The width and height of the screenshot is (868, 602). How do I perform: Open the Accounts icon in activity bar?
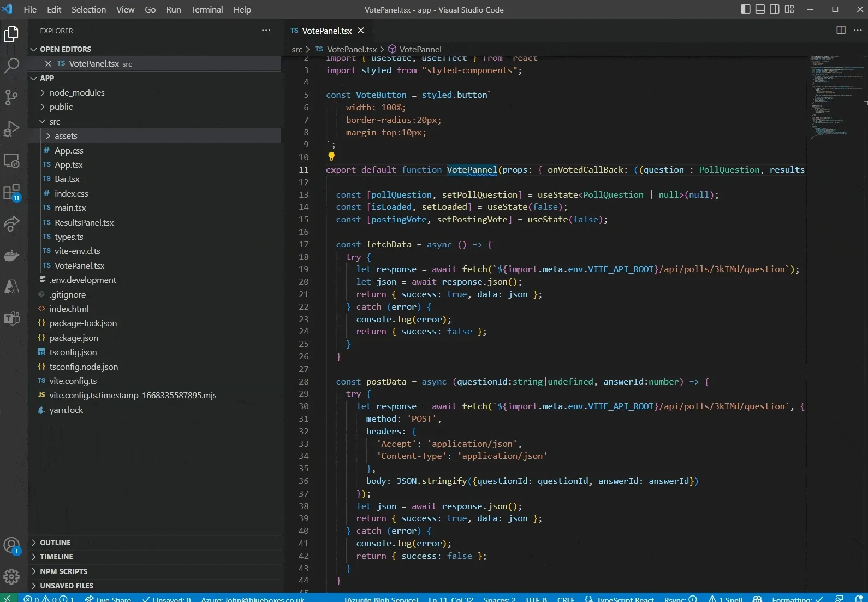point(11,545)
